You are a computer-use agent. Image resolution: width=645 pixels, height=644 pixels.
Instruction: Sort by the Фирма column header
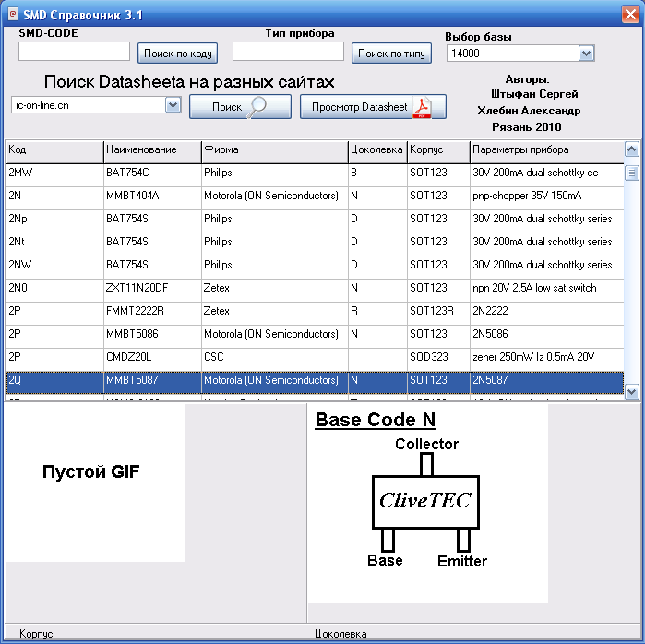[275, 150]
